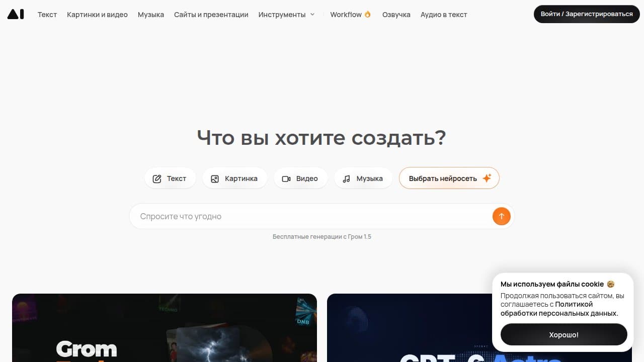Click the image icon on Картинка chip
Viewport: 644px width, 362px height.
215,178
